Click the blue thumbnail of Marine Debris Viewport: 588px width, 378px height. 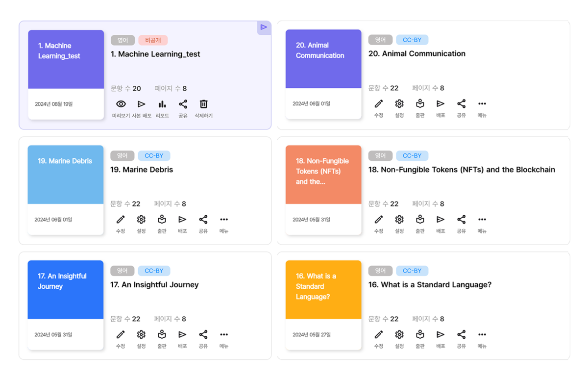(65, 174)
